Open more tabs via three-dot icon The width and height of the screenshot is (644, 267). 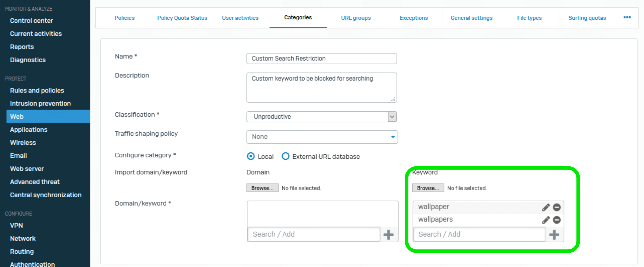click(627, 18)
